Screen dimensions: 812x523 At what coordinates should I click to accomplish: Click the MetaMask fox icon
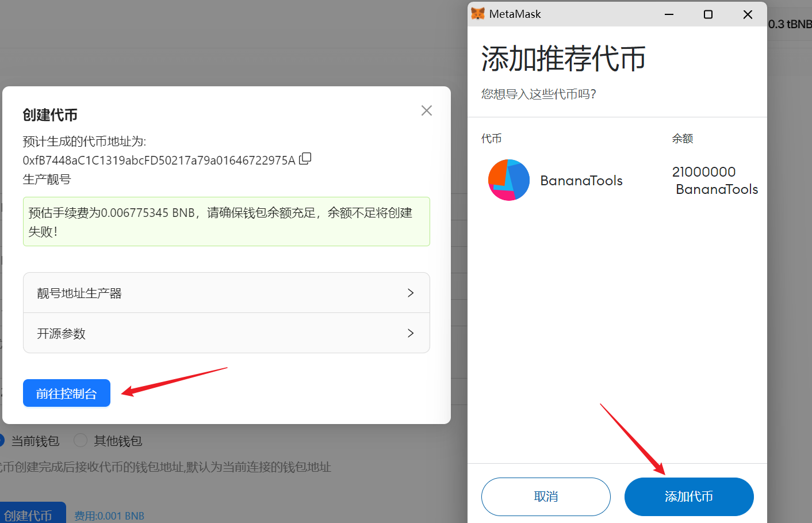click(477, 14)
